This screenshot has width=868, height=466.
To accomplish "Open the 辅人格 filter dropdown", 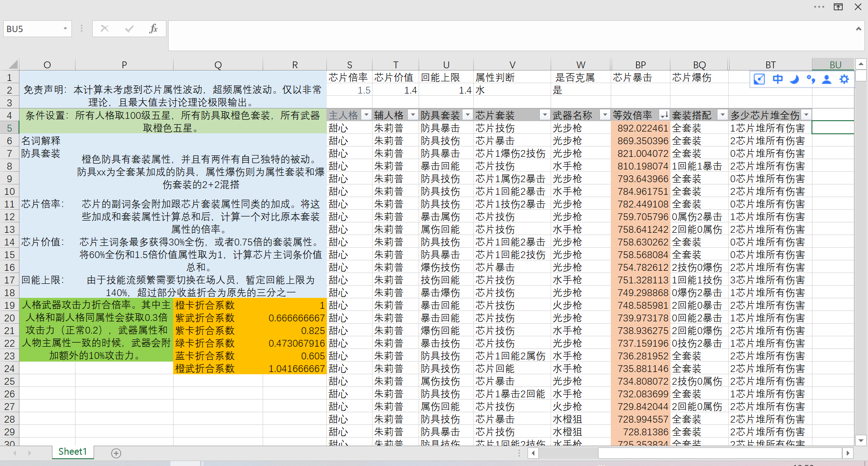I will point(413,115).
